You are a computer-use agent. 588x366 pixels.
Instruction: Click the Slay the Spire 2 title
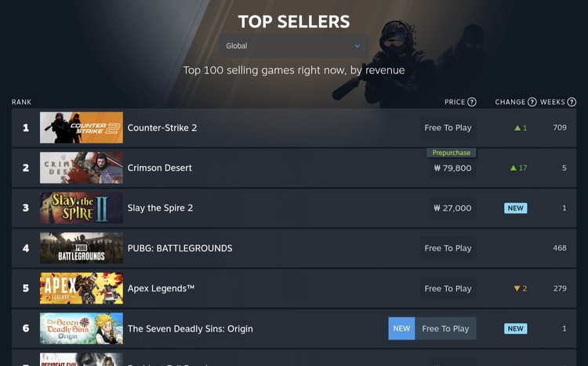pyautogui.click(x=160, y=208)
